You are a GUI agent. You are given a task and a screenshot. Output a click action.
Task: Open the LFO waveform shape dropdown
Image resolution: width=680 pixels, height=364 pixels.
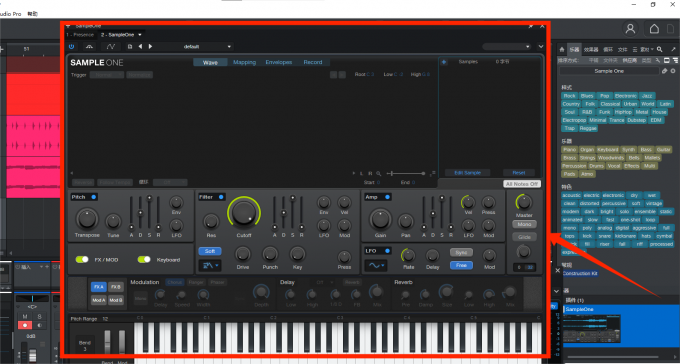376,265
